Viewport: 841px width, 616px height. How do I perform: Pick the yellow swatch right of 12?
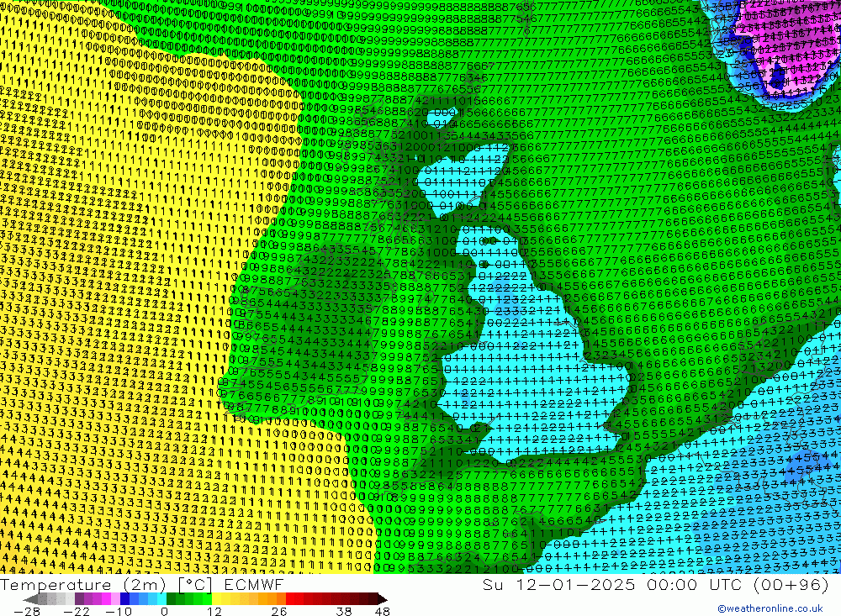coord(216,599)
